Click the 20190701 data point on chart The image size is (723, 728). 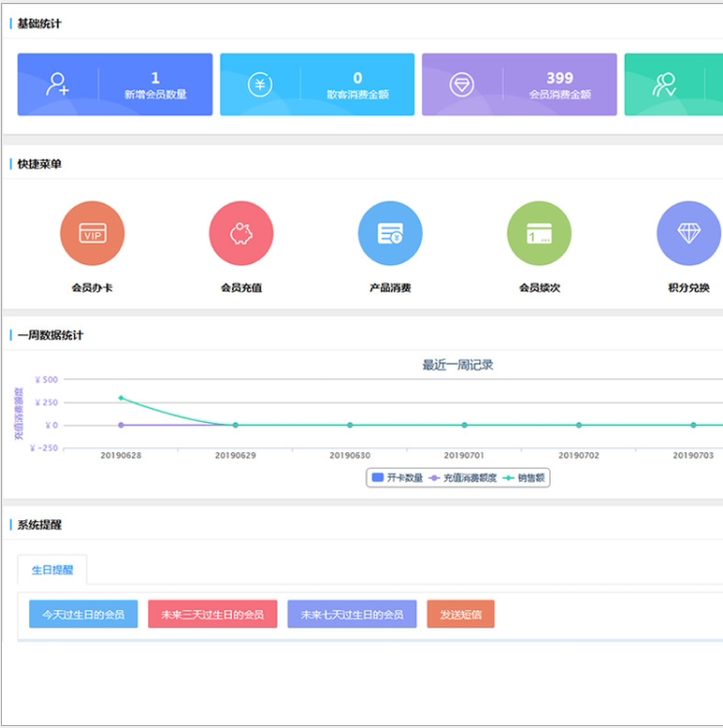465,425
